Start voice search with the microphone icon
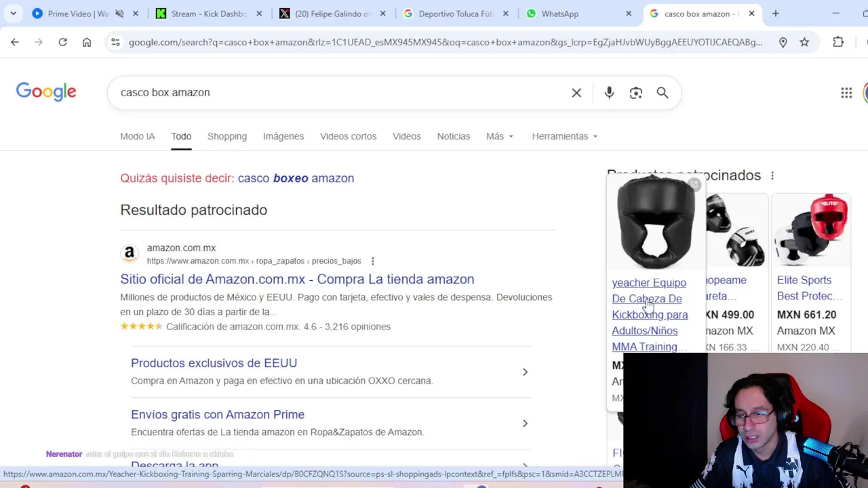Screen dimensions: 868x488 click(609, 93)
